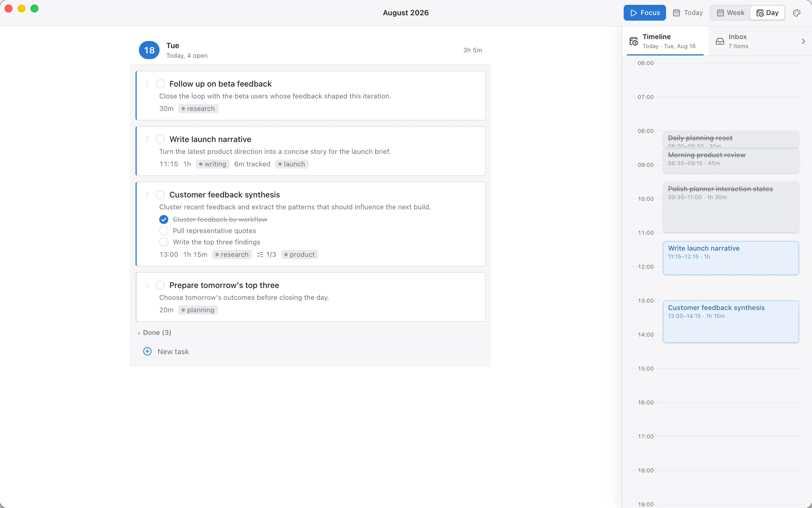Click the drag handle for Customer feedback synthesis
The height and width of the screenshot is (508, 812).
(147, 194)
